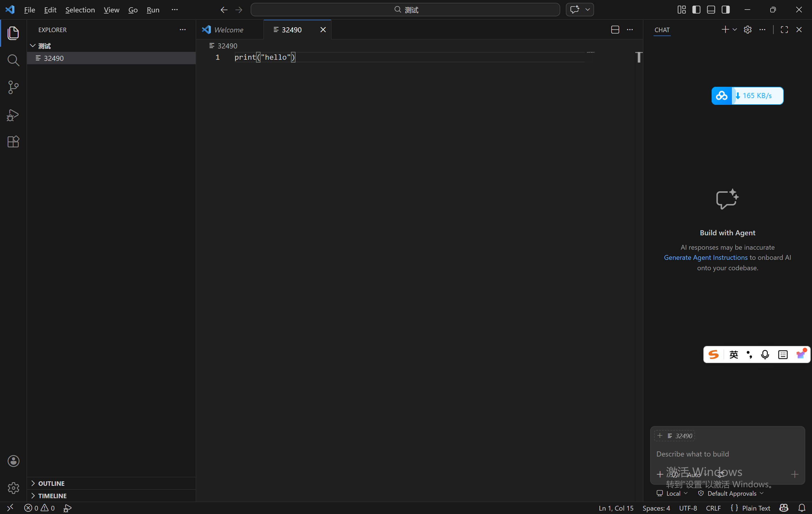Click the Generate Agent Instructions link
This screenshot has width=812, height=514.
705,258
